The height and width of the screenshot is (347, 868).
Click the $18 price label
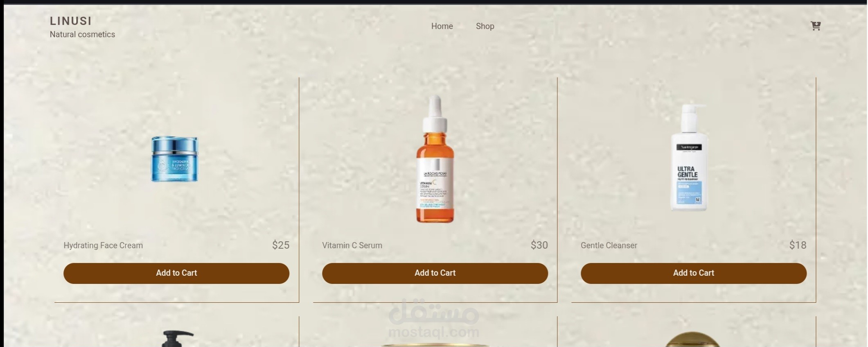(798, 245)
